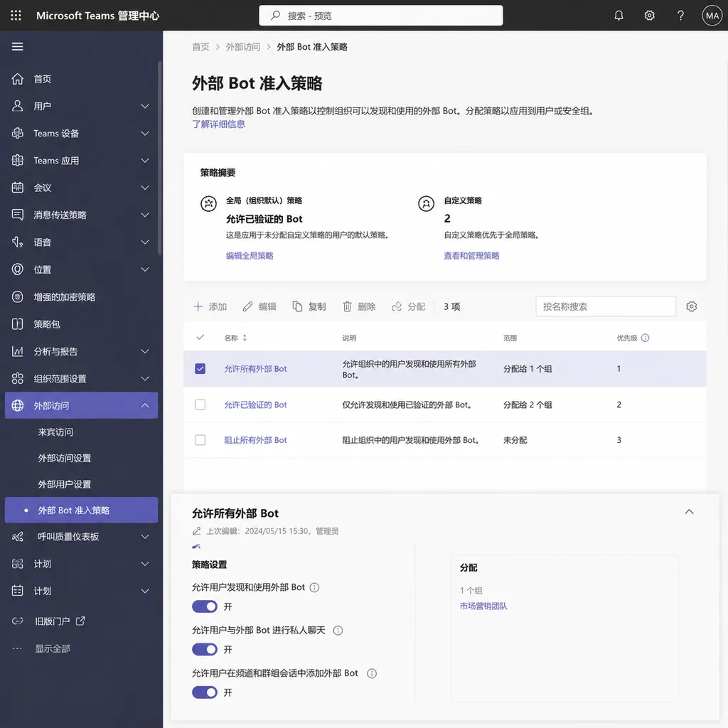Click 显示全部 in sidebar
Viewport: 728px width, 728px height.
click(x=53, y=648)
